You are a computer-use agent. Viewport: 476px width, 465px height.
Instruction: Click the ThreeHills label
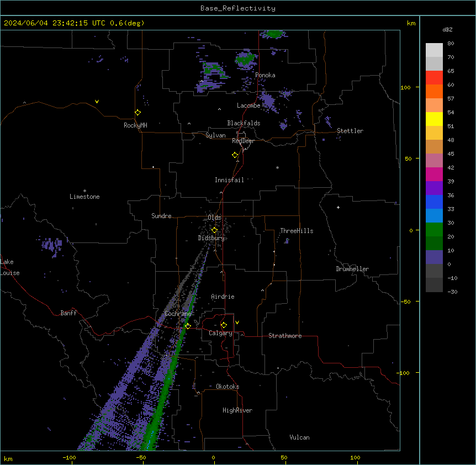tap(297, 231)
